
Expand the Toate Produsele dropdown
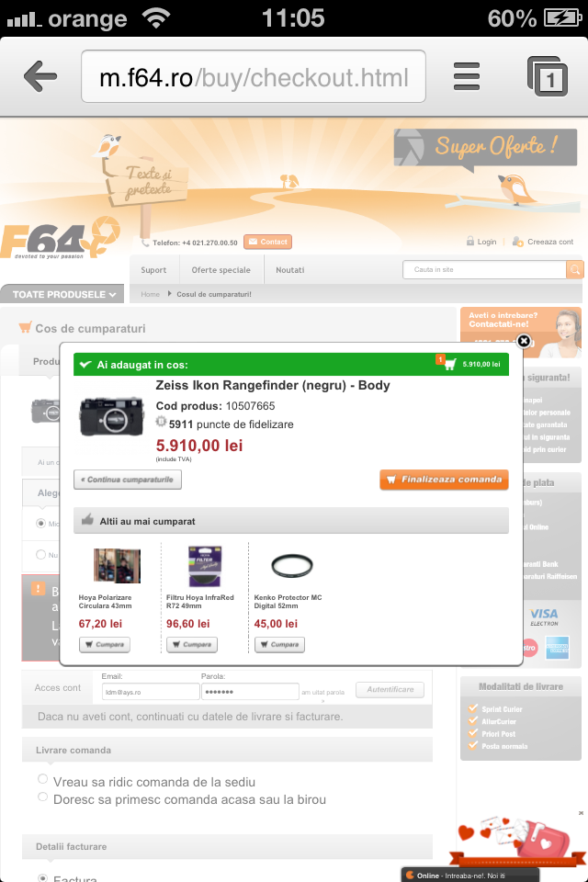[x=62, y=294]
